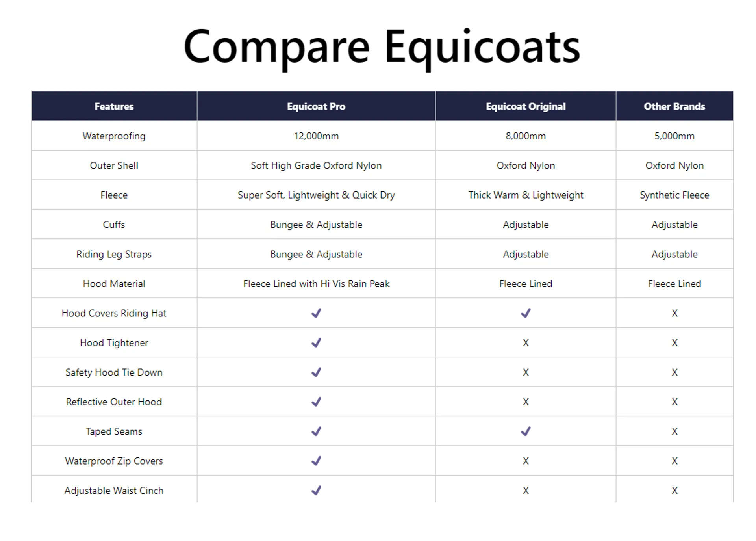Click the Features column header
The image size is (756, 541).
[114, 106]
